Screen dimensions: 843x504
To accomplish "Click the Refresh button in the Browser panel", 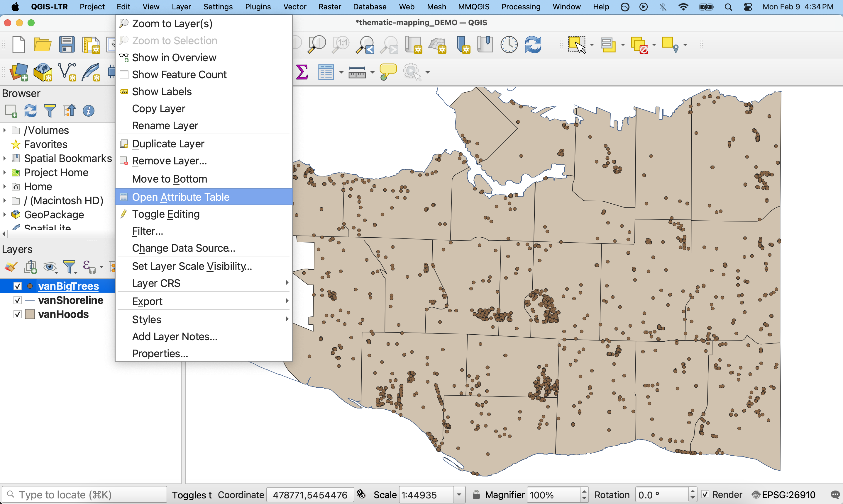I will tap(30, 110).
